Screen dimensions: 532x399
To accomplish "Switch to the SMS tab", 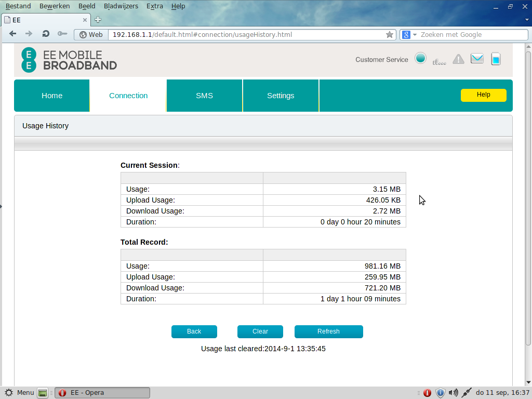I will tap(204, 96).
